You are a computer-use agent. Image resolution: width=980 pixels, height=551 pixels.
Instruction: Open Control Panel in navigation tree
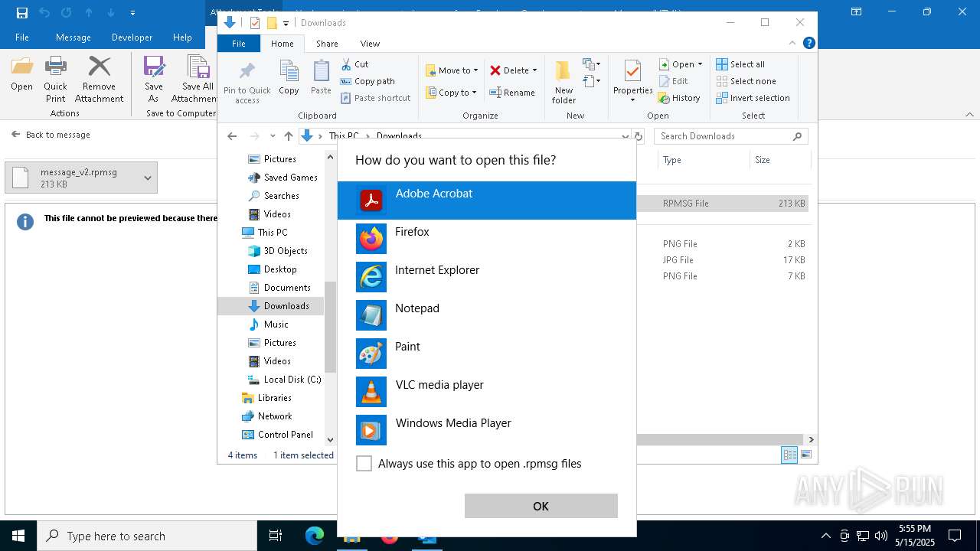pos(277,435)
